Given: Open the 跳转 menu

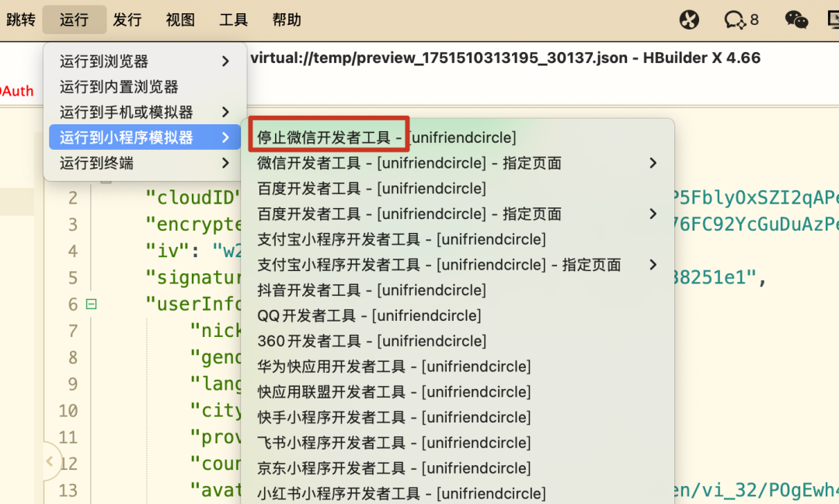Looking at the screenshot, I should [x=21, y=19].
